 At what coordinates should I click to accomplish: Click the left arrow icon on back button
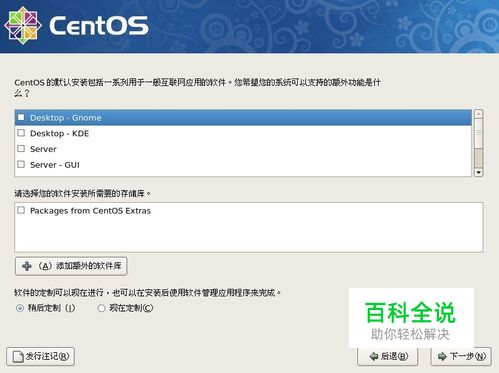[374, 356]
